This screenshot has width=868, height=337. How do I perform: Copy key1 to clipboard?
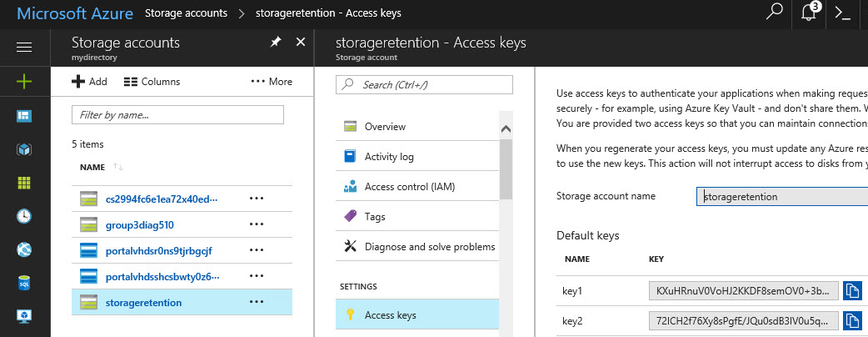tap(852, 290)
